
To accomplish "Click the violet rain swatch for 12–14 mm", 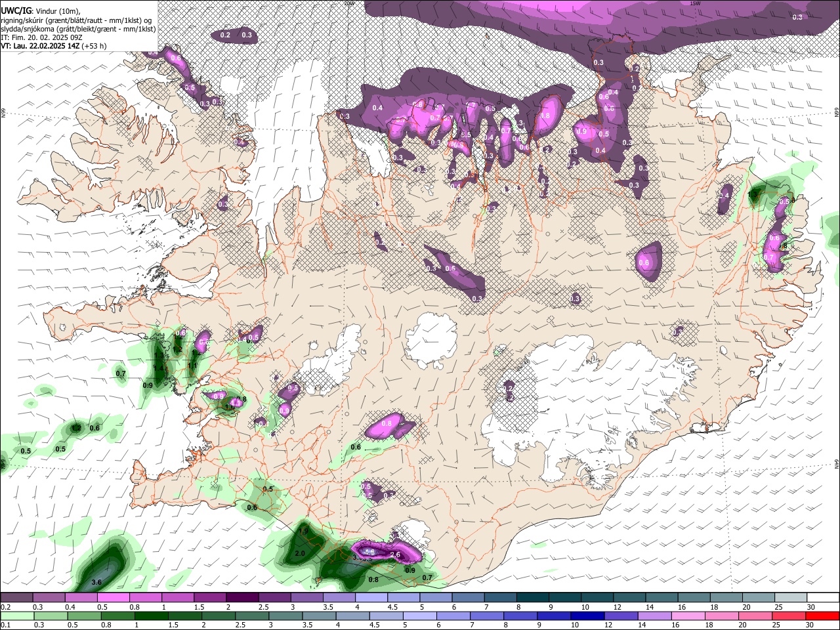I will tap(621, 616).
